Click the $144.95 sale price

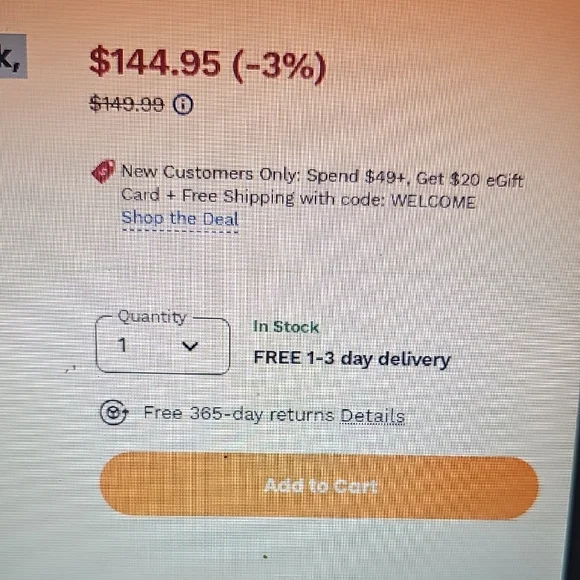click(x=155, y=62)
